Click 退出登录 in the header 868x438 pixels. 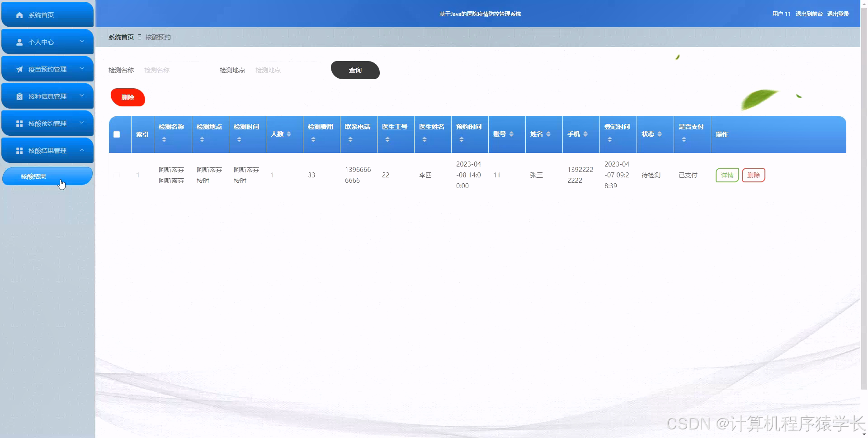(838, 14)
